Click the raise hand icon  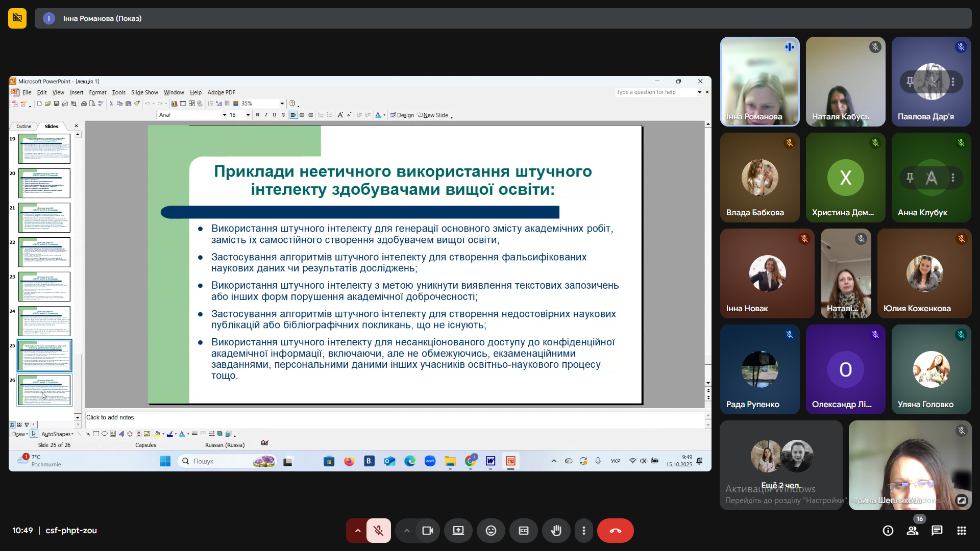coord(556,531)
